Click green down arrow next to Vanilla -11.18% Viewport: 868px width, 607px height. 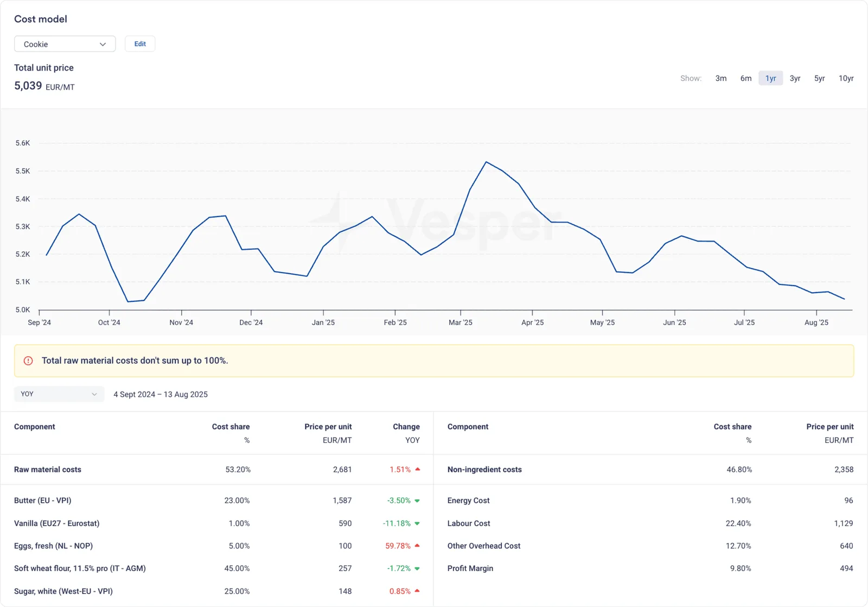(x=417, y=523)
